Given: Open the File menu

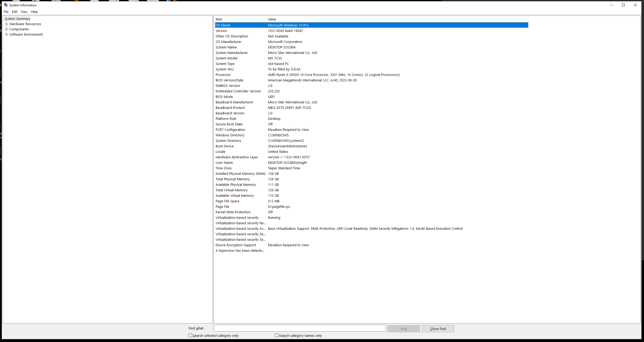Looking at the screenshot, I should click(x=6, y=12).
